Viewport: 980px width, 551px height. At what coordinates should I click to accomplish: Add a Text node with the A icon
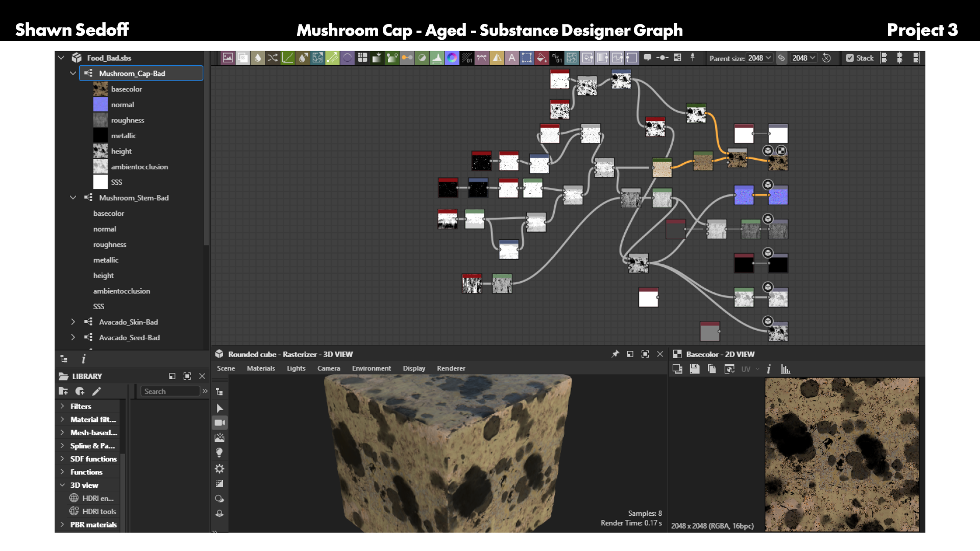coord(511,58)
